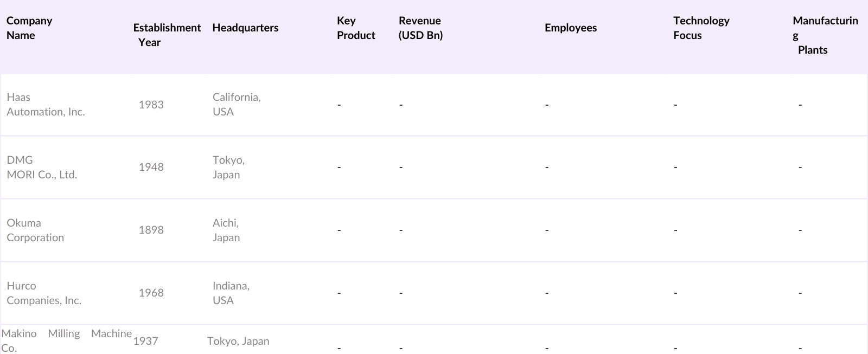The height and width of the screenshot is (354, 868).
Task: Click the Company Name column header
Action: pyautogui.click(x=29, y=28)
